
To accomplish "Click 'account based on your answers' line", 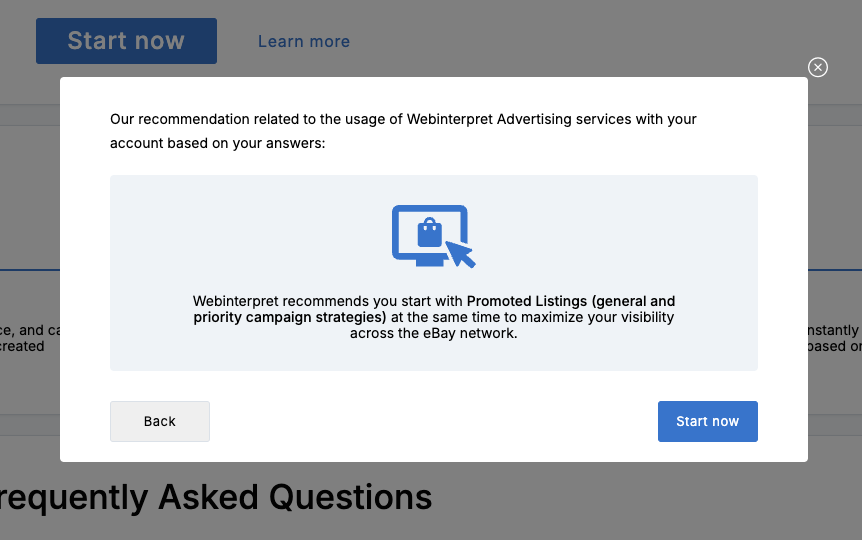I will pos(218,144).
